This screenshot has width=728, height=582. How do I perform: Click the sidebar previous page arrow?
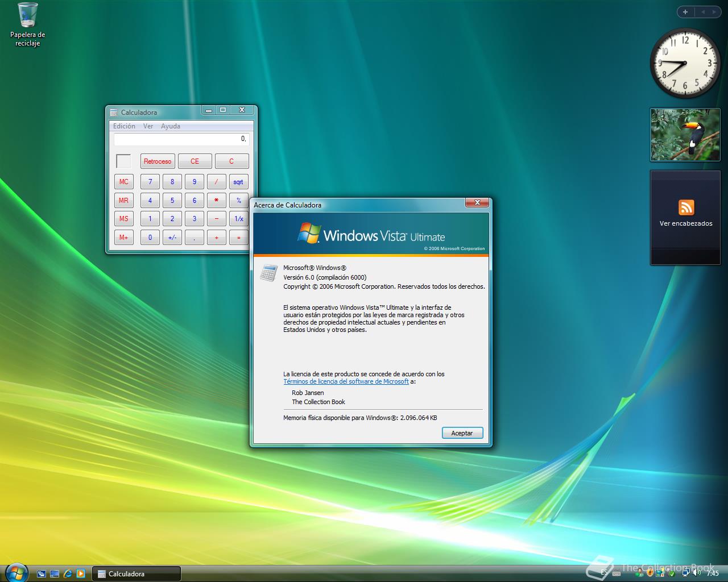click(702, 11)
